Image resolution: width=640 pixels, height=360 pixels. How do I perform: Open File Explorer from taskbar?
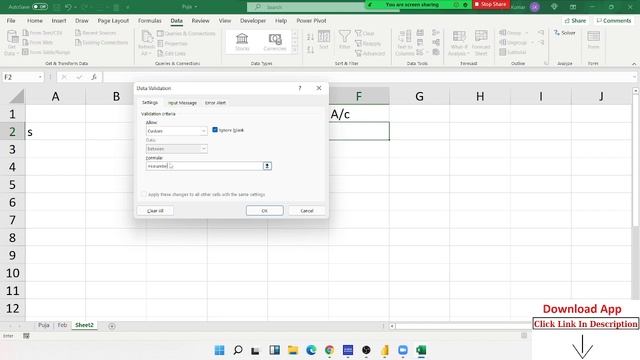click(x=293, y=350)
